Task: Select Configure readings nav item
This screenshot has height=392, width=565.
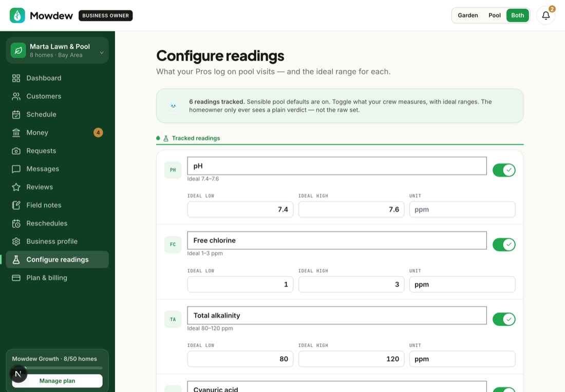Action: pos(58,260)
